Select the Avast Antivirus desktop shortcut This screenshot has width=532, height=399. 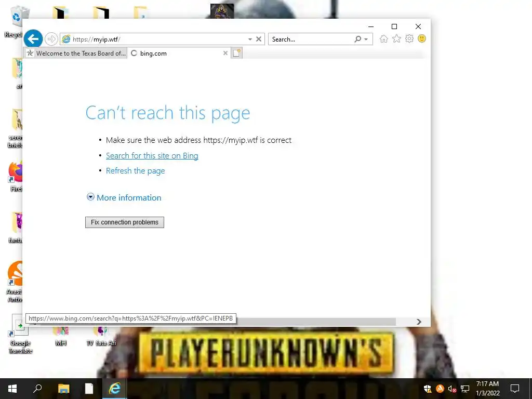tap(14, 282)
